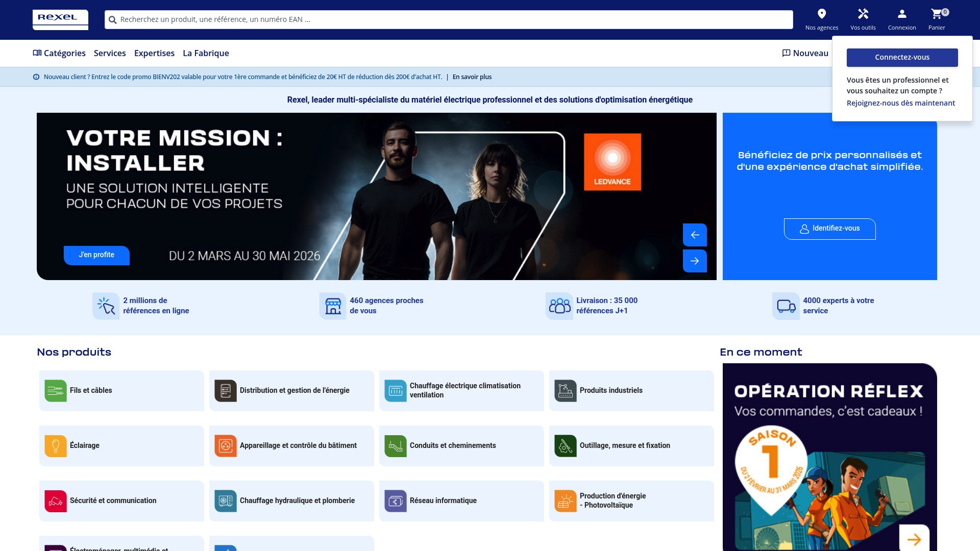The height and width of the screenshot is (551, 980).
Task: Open Éclairage category
Action: coord(121,446)
